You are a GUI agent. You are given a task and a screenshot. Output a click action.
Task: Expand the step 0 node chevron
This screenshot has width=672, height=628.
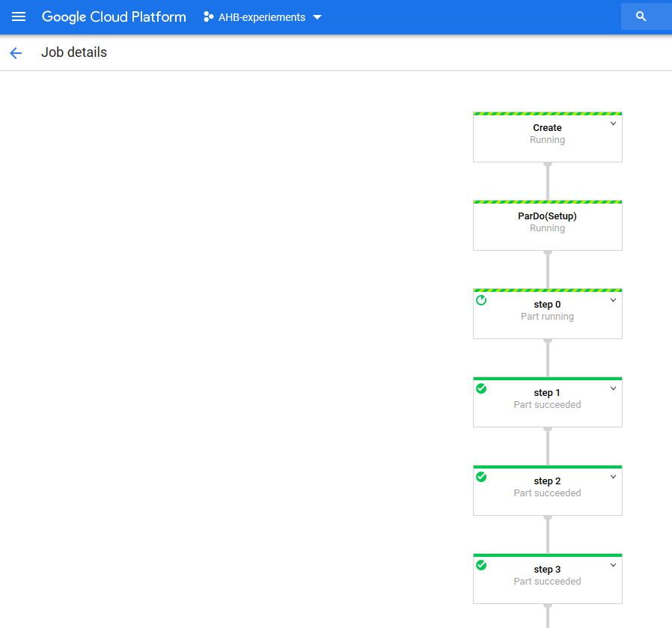[614, 300]
